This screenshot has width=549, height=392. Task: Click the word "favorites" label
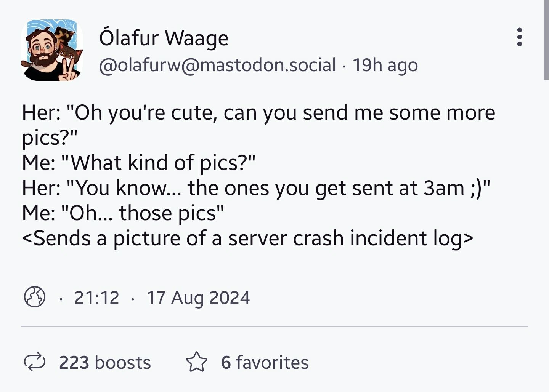pos(272,362)
